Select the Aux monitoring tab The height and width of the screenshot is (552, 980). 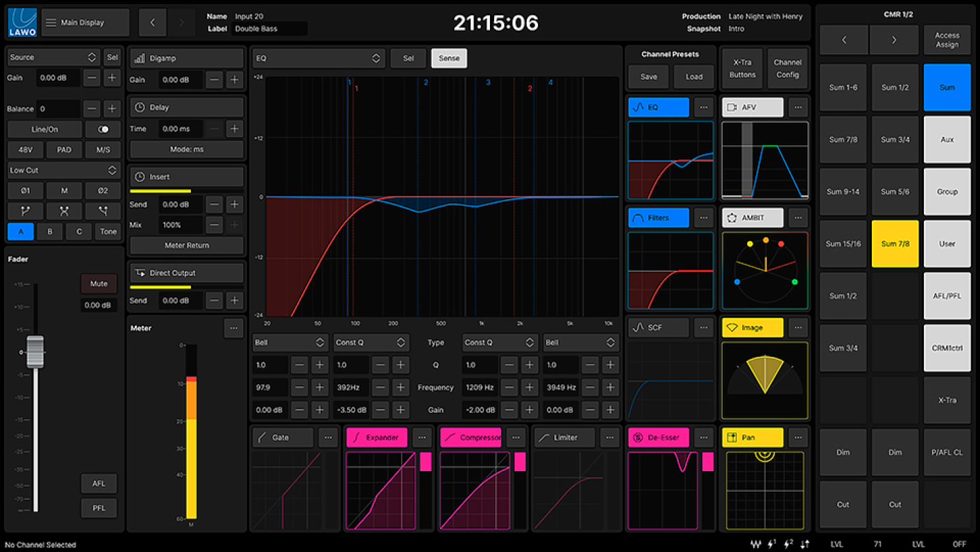coord(946,140)
